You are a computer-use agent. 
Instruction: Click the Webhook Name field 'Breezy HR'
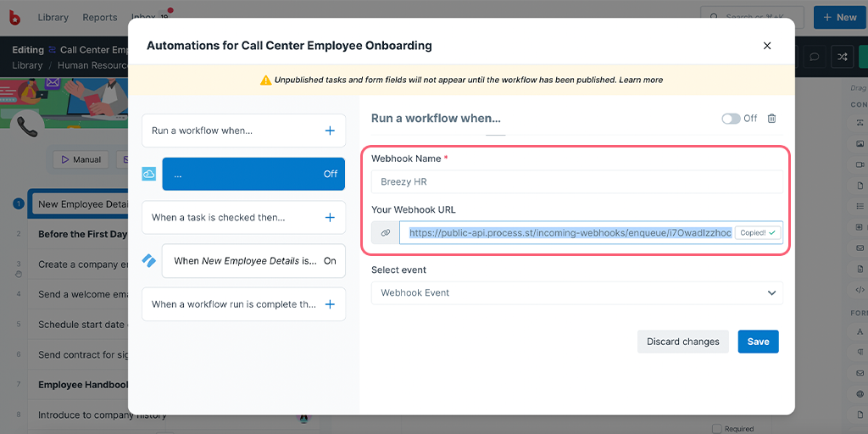(x=576, y=181)
